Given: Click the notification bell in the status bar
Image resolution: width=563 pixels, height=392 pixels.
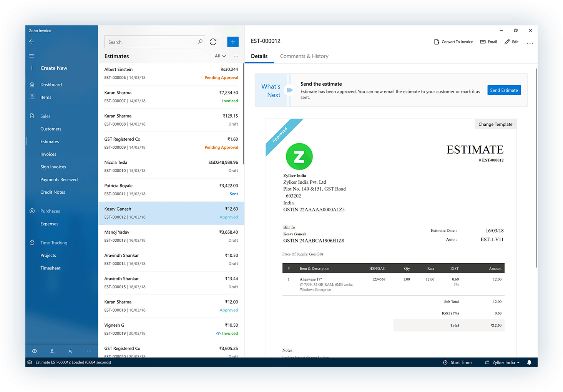Looking at the screenshot, I should pyautogui.click(x=529, y=362).
